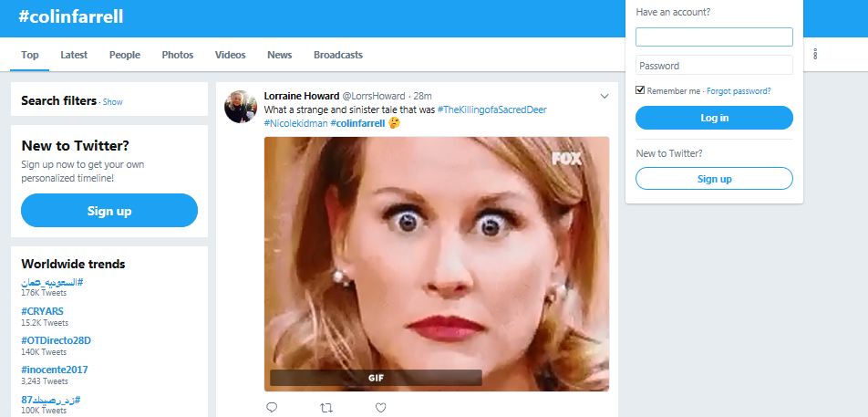The width and height of the screenshot is (868, 417).
Task: Open the @LorrsHoward handle
Action: tap(374, 96)
